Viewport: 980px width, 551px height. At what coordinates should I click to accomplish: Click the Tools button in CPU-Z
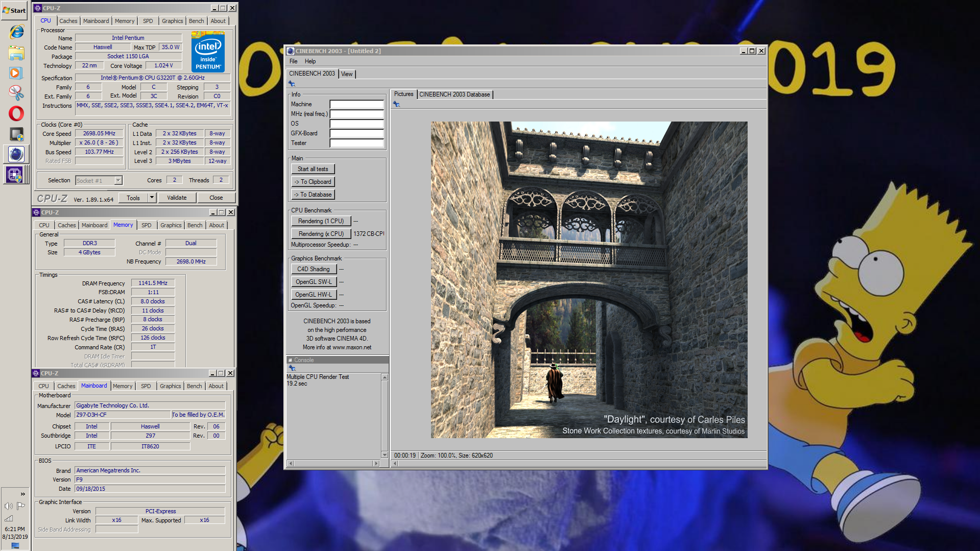click(133, 198)
